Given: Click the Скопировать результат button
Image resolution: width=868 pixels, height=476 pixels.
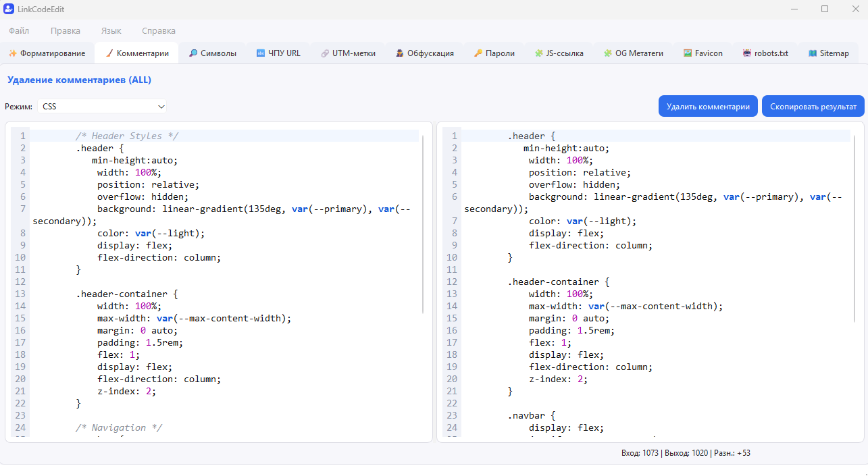Looking at the screenshot, I should click(813, 106).
